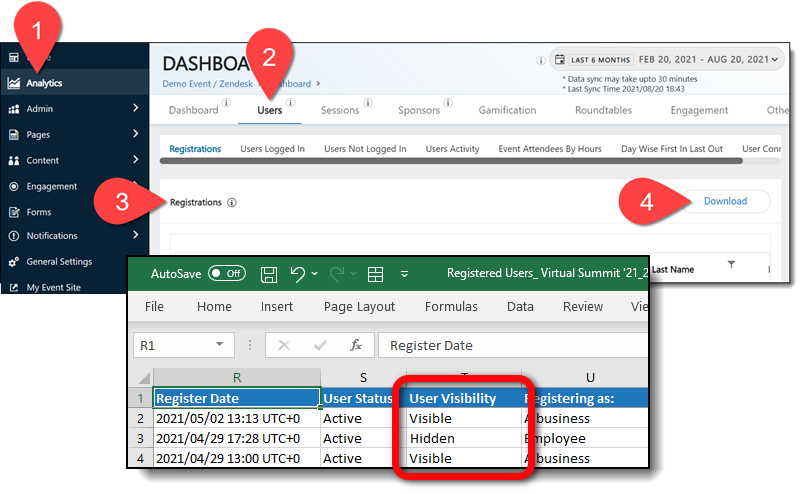
Task: Click the Insert Function fx icon
Action: (x=355, y=345)
